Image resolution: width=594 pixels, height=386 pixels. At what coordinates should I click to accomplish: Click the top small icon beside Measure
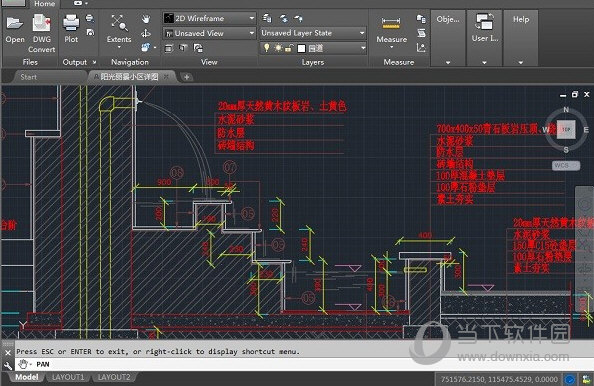[421, 19]
